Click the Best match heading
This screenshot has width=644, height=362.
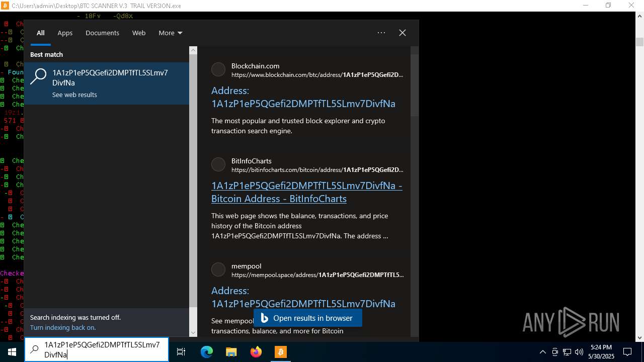tap(46, 54)
